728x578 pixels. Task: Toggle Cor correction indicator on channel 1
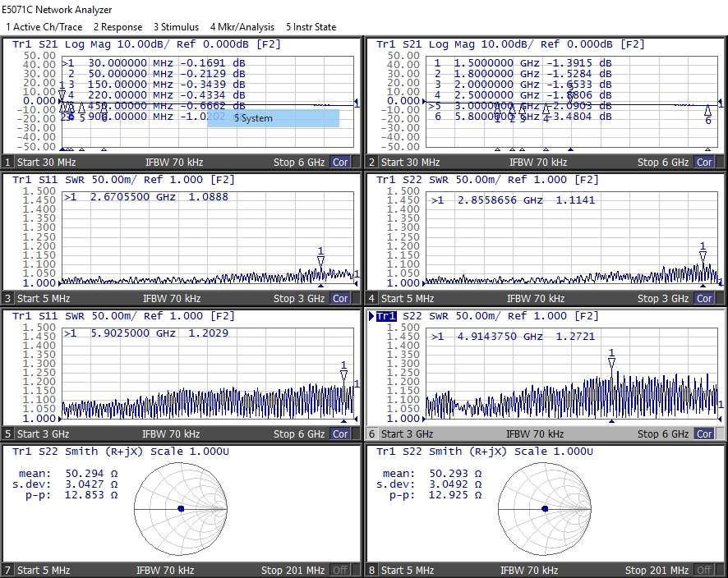coord(340,162)
